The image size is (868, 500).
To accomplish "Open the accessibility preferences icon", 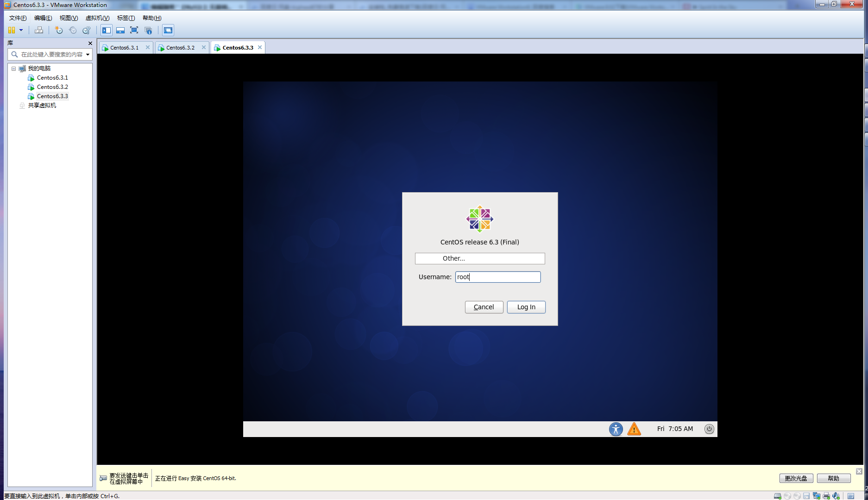I will click(x=616, y=429).
